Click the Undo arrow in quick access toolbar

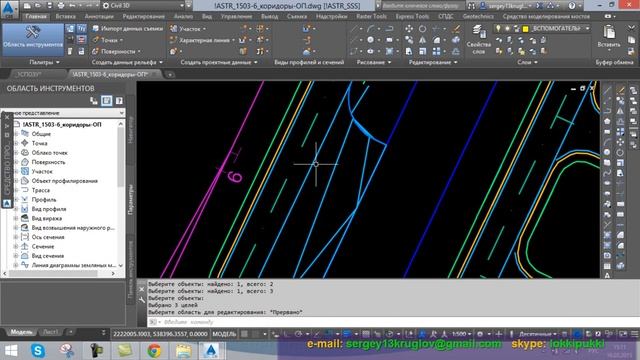click(x=72, y=6)
